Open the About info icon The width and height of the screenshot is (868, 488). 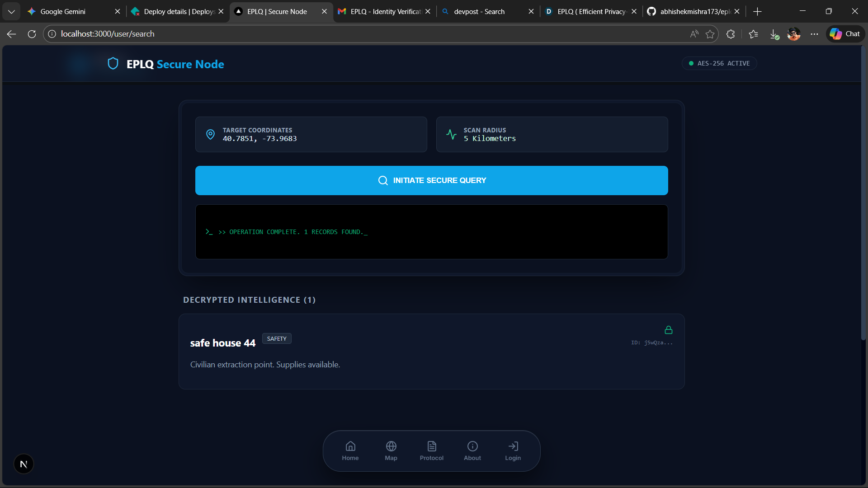472,446
